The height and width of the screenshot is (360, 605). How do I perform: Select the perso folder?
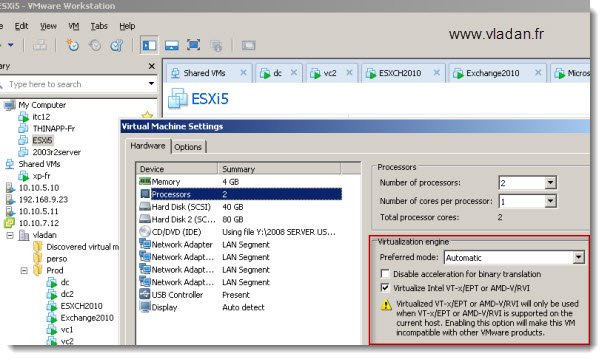(57, 259)
